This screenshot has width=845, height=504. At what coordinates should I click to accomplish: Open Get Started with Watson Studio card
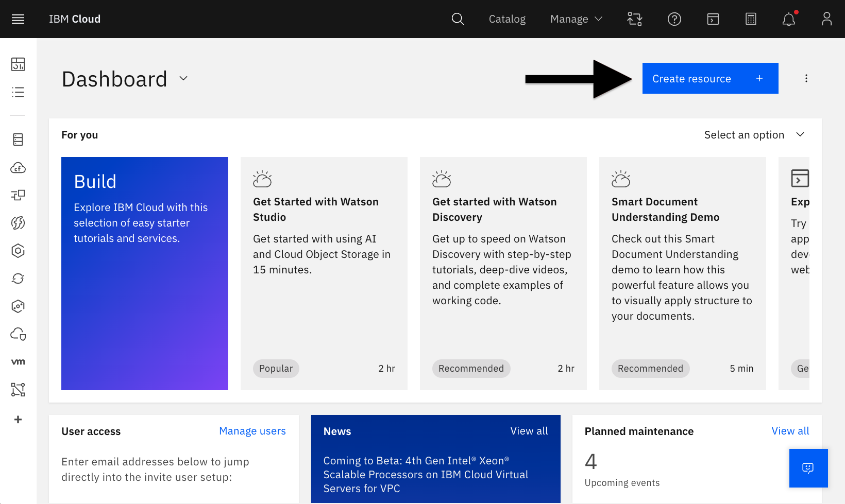pos(324,273)
